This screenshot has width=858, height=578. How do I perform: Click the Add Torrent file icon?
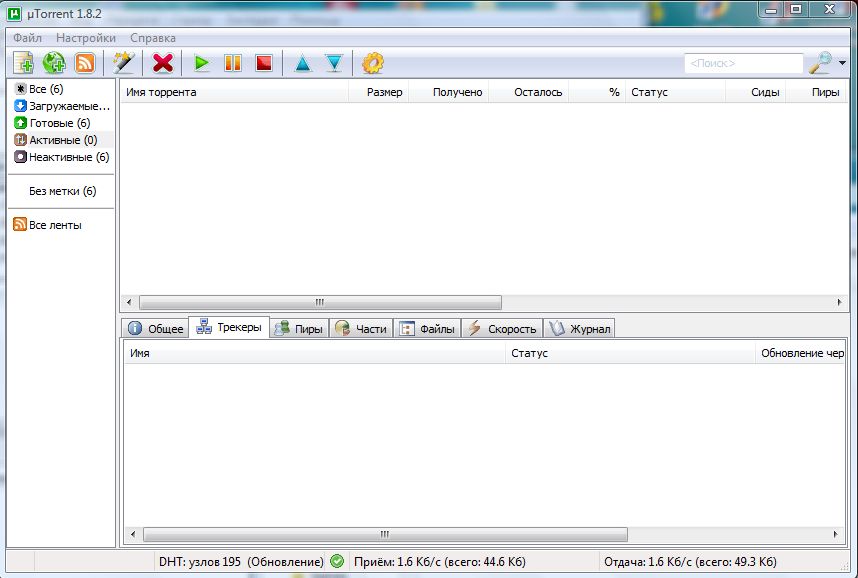point(24,63)
